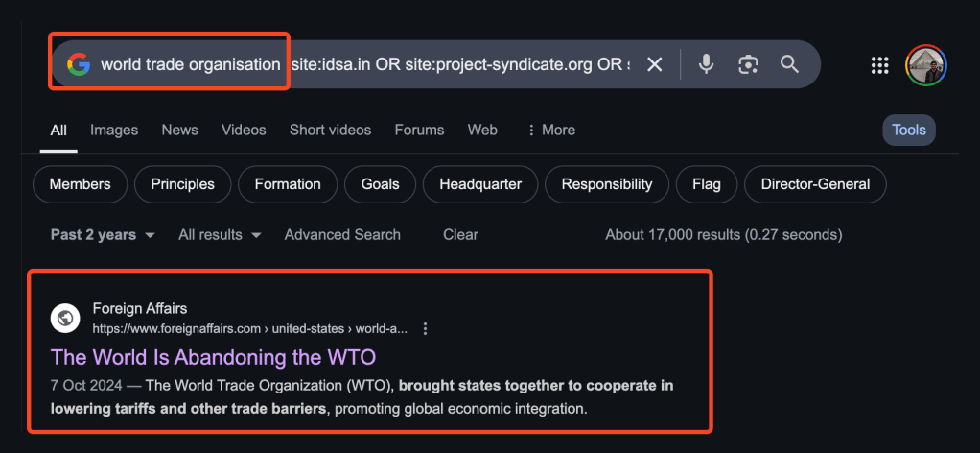
Task: Expand the Past 2 years time filter
Action: 103,235
